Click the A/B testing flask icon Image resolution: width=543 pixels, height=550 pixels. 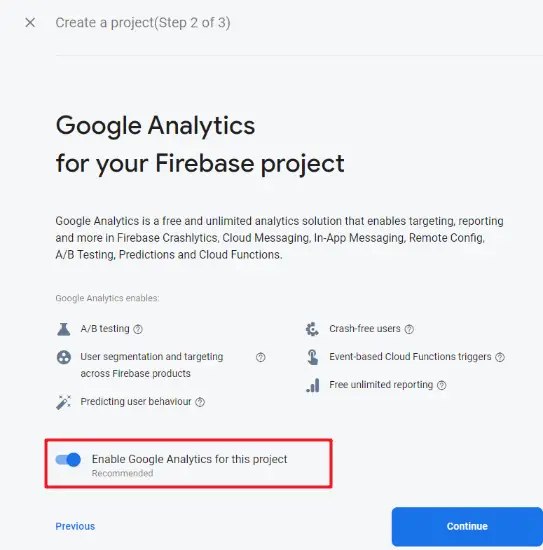coord(63,329)
